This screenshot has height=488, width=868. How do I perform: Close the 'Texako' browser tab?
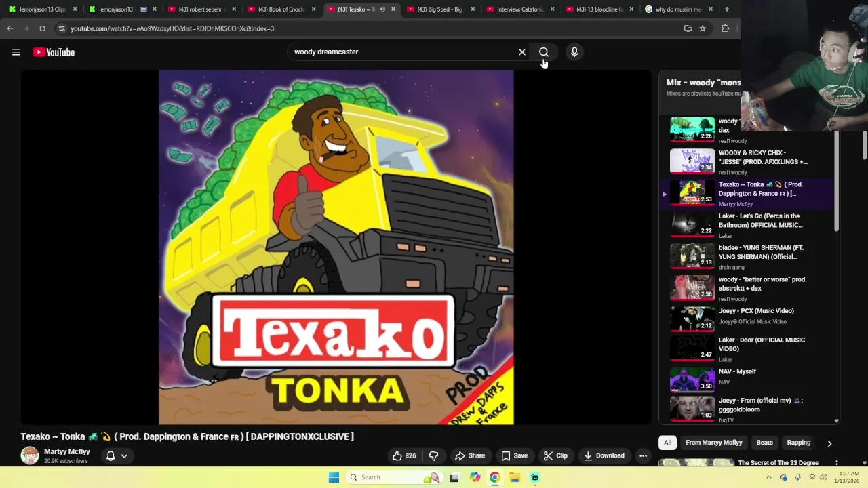(393, 9)
